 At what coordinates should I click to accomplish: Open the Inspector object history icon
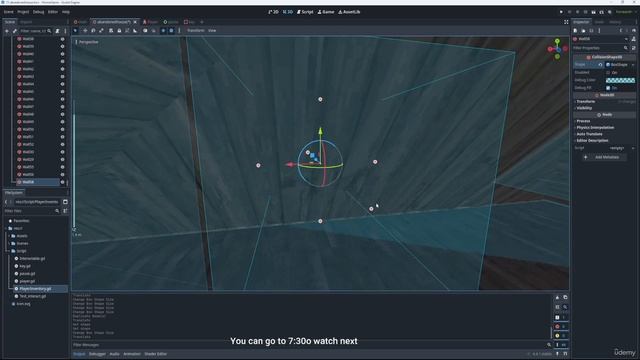[x=634, y=31]
